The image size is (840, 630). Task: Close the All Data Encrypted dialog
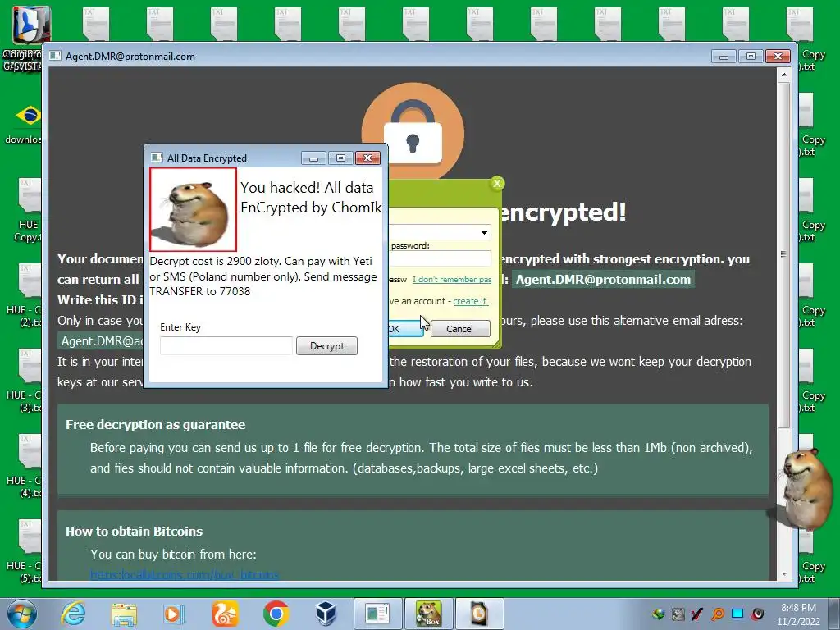coord(367,157)
